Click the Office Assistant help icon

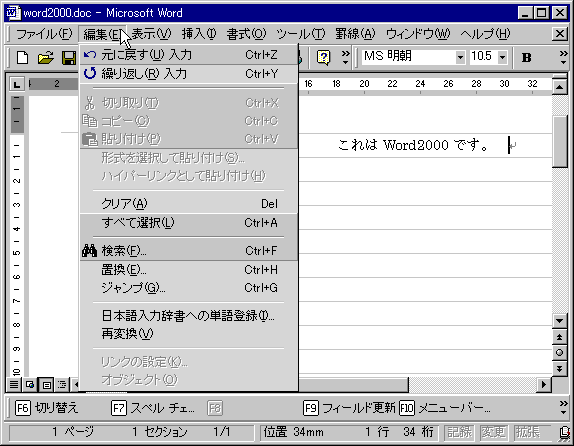pyautogui.click(x=324, y=57)
